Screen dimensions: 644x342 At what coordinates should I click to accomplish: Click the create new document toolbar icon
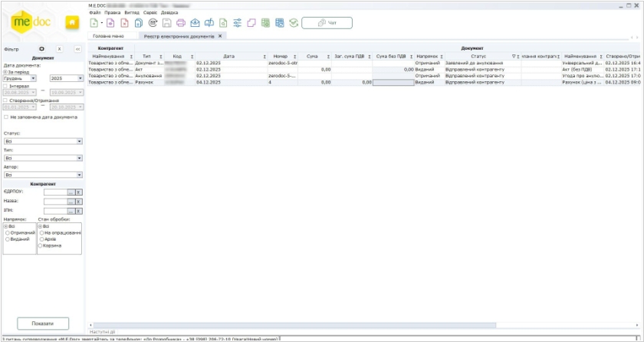pos(94,23)
